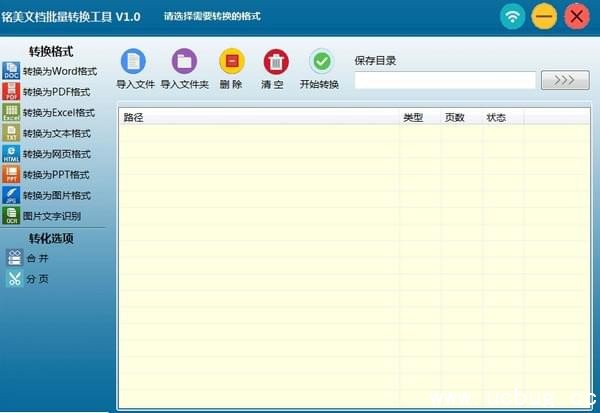Click the save directory input field

coord(445,80)
